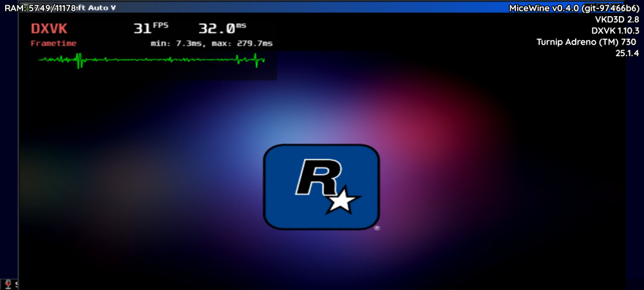Image resolution: width=644 pixels, height=290 pixels.
Task: Open the wine glass taskbar icon
Action: click(8, 284)
